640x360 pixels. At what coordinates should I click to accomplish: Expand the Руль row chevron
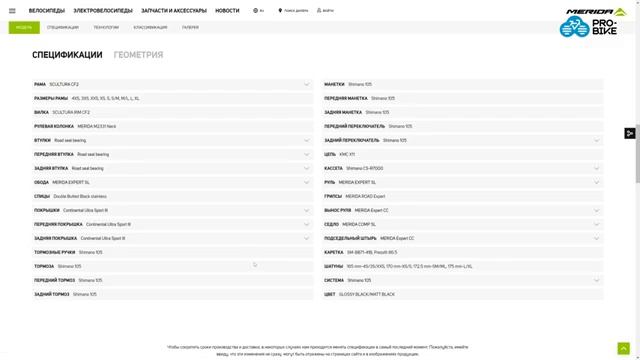tap(596, 182)
